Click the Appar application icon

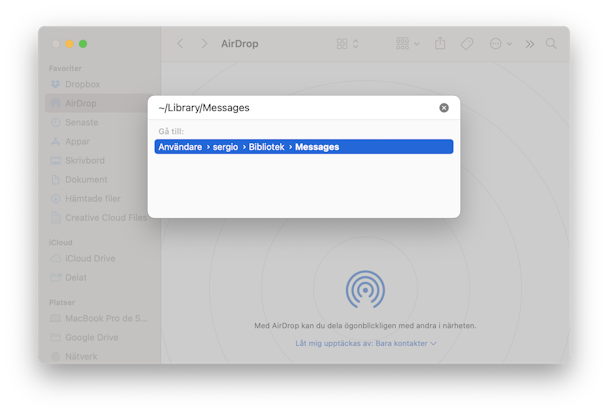point(56,141)
